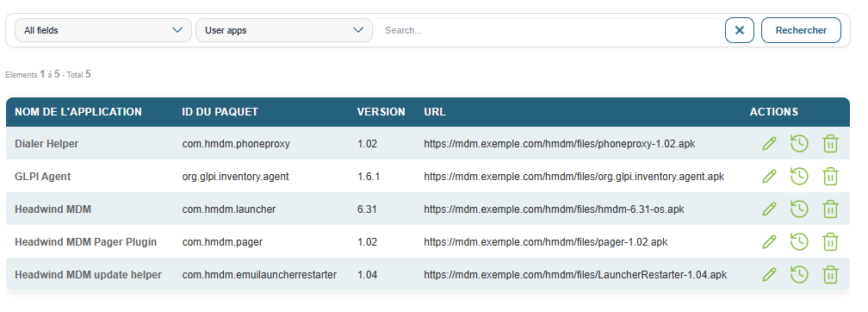868x312 pixels.
Task: Show version history of com.hmdm.launcher
Action: tap(799, 209)
